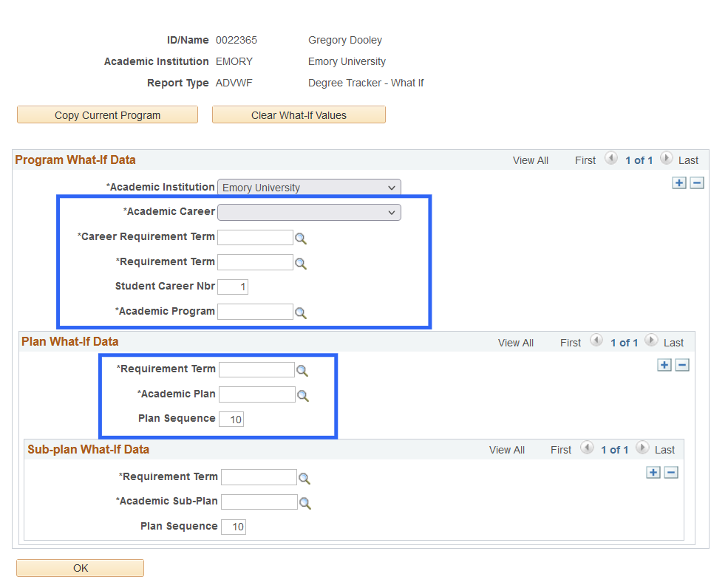Click First link in Plan What-If Data
Image resolution: width=728 pixels, height=585 pixels.
coord(570,343)
